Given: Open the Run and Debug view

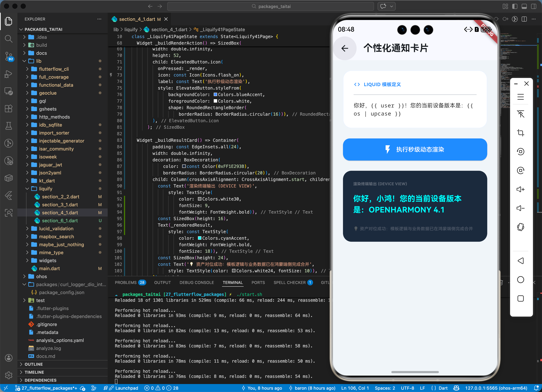Looking at the screenshot, I should (x=9, y=74).
